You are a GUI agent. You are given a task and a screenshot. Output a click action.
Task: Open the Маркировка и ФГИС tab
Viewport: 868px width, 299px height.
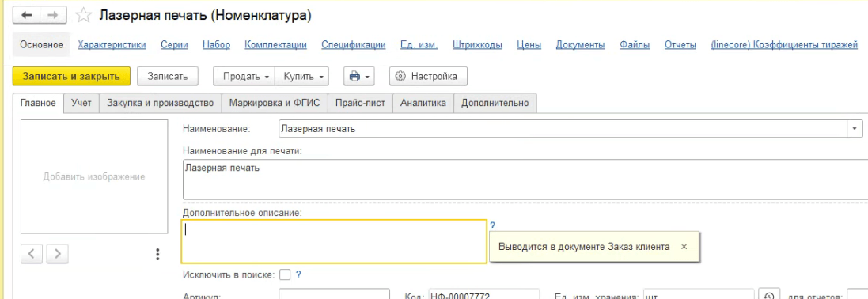coord(275,103)
